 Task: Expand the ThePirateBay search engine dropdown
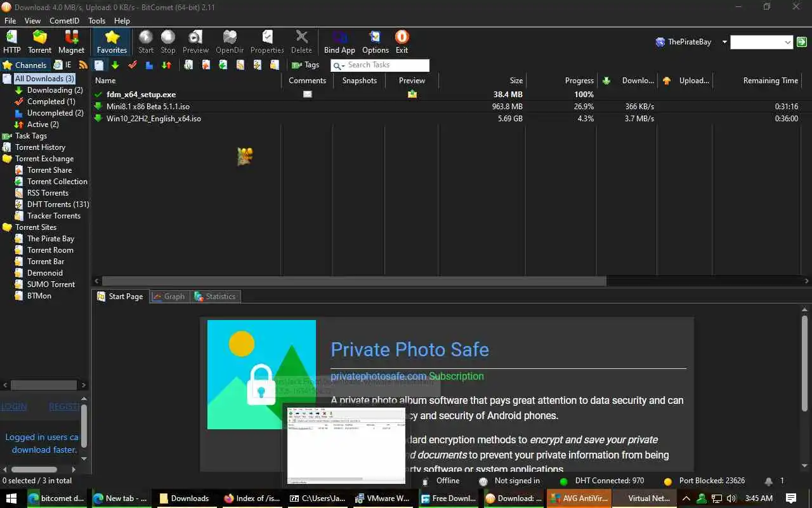pyautogui.click(x=724, y=42)
